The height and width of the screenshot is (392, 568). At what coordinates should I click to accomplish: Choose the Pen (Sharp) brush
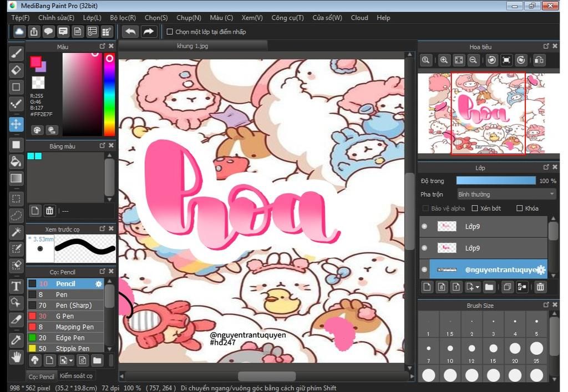point(65,305)
